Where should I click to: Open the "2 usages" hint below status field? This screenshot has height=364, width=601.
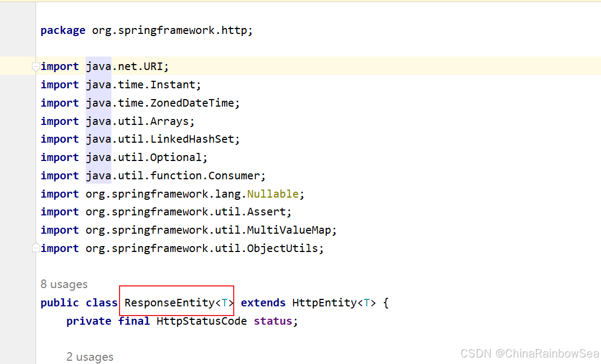click(90, 357)
